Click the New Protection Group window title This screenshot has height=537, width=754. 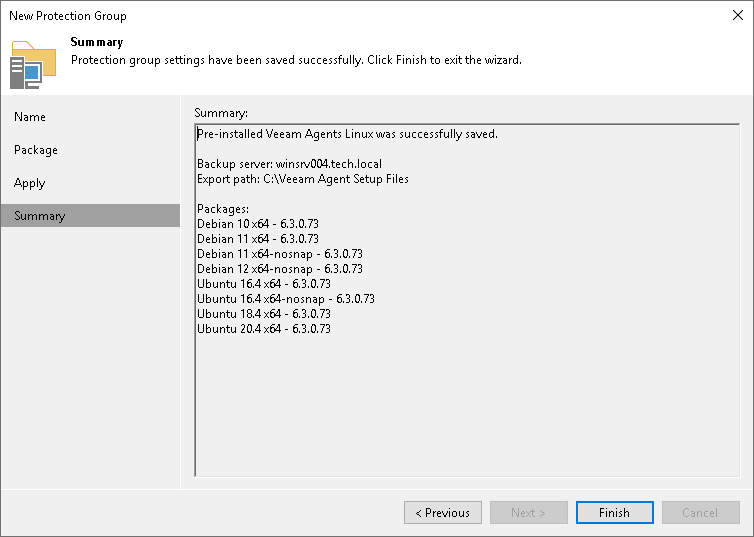click(x=68, y=16)
